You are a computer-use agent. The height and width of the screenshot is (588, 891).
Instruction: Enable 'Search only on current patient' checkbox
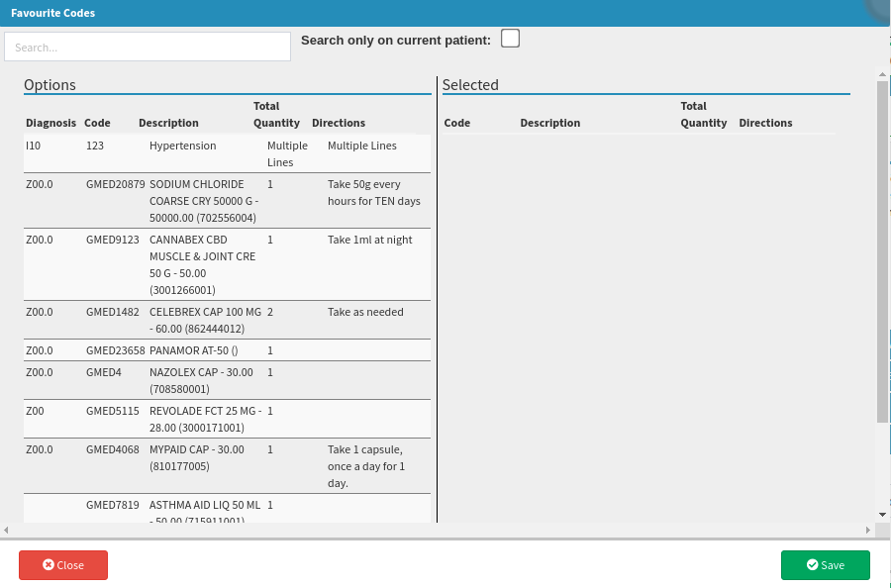510,39
